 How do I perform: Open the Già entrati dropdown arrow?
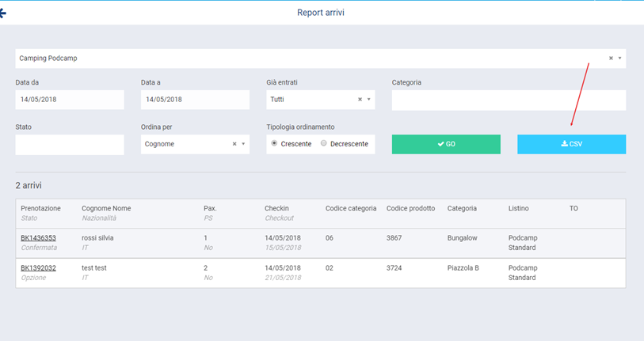pos(368,100)
